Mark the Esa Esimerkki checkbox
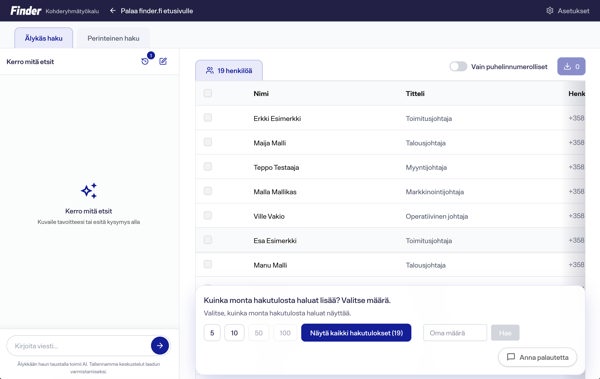 click(x=208, y=240)
